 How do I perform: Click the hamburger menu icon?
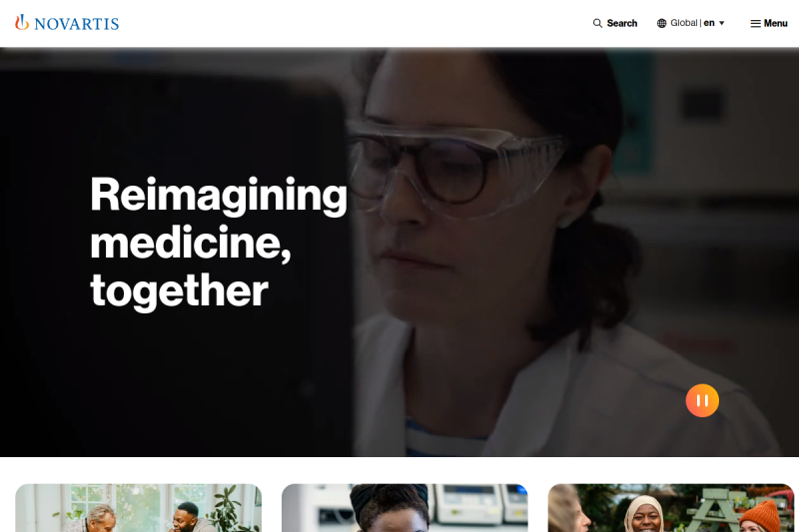pyautogui.click(x=755, y=23)
